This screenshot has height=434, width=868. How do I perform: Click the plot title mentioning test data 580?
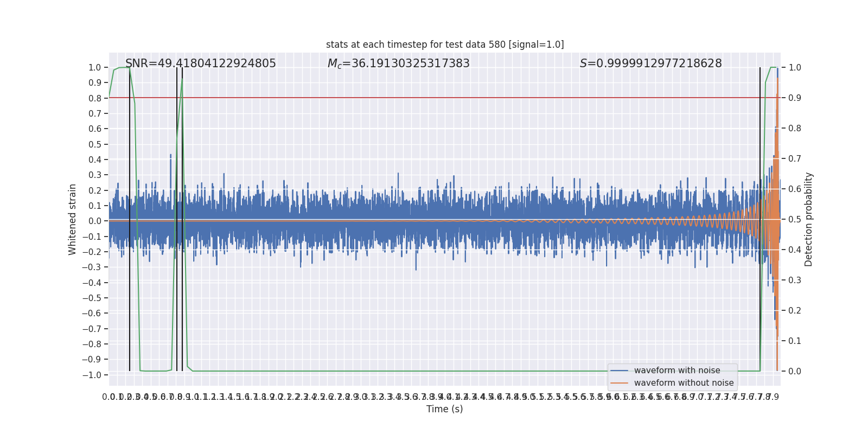444,44
